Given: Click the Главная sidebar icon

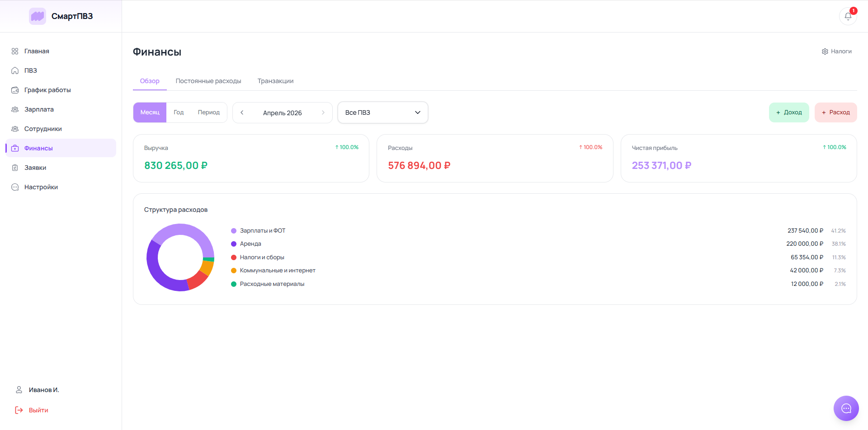Looking at the screenshot, I should [15, 51].
